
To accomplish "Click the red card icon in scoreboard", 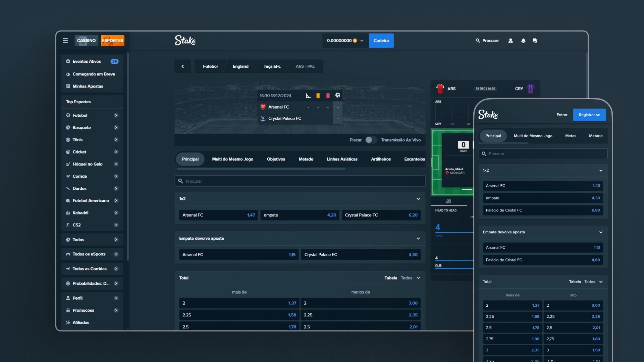I will coord(328,96).
